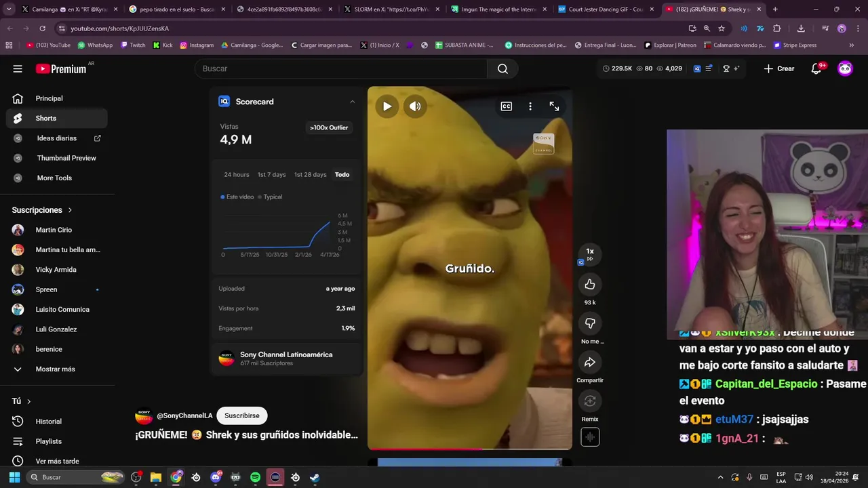The width and height of the screenshot is (868, 488).
Task: Focus the YouTube Buscar search field
Action: click(x=340, y=68)
